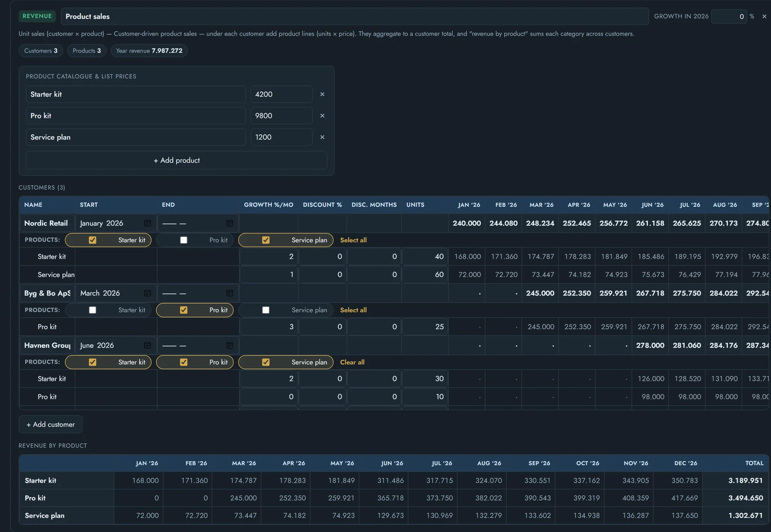This screenshot has width=771, height=532.
Task: Uncheck Starter kit for Nordic Retail
Action: [x=93, y=240]
